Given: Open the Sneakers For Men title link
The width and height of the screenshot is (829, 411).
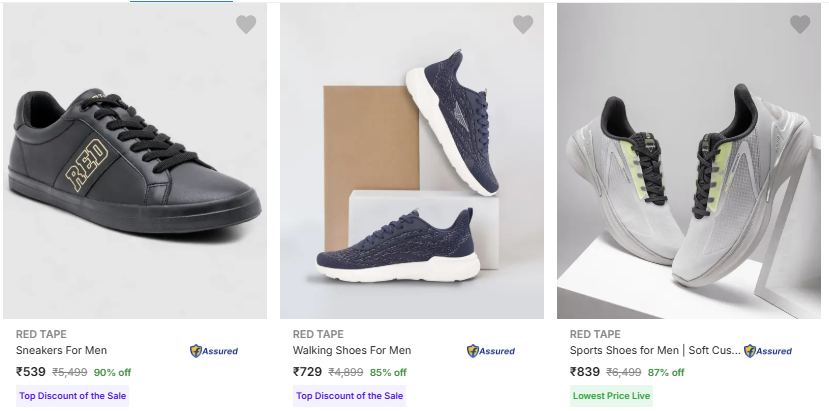Looking at the screenshot, I should click(62, 351).
